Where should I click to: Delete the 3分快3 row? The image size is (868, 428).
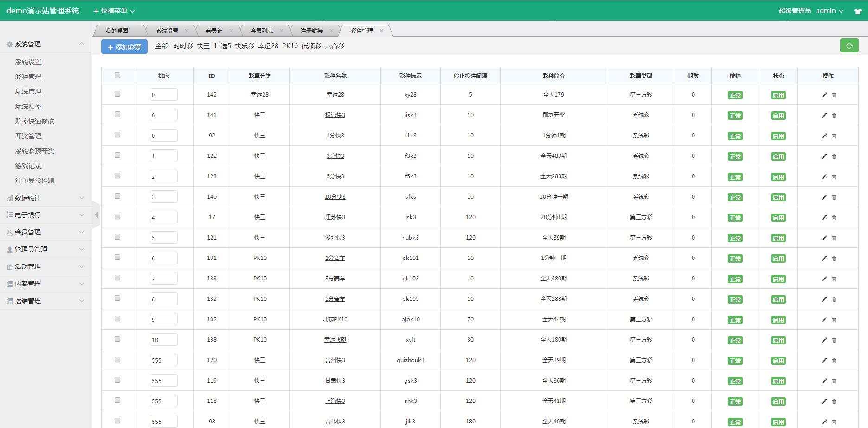pos(834,156)
